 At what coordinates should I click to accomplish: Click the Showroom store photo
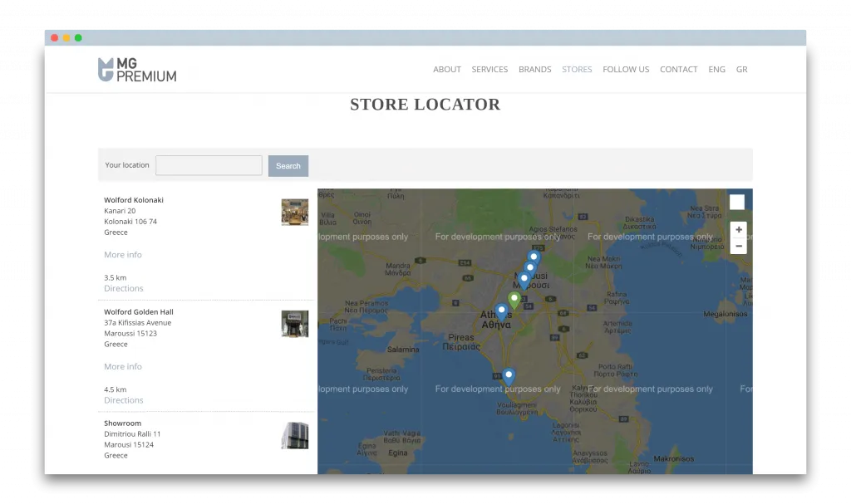tap(295, 435)
